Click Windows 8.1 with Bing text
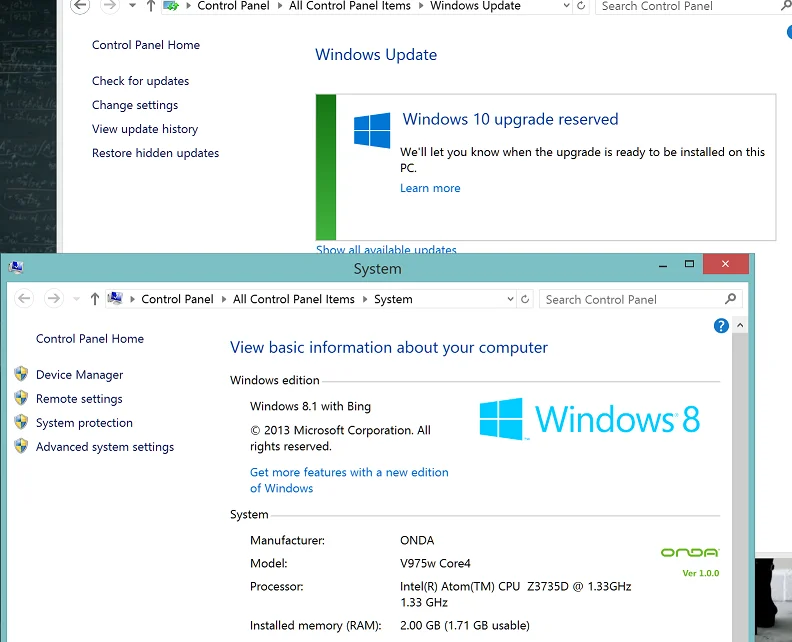Image resolution: width=792 pixels, height=642 pixels. pyautogui.click(x=310, y=406)
